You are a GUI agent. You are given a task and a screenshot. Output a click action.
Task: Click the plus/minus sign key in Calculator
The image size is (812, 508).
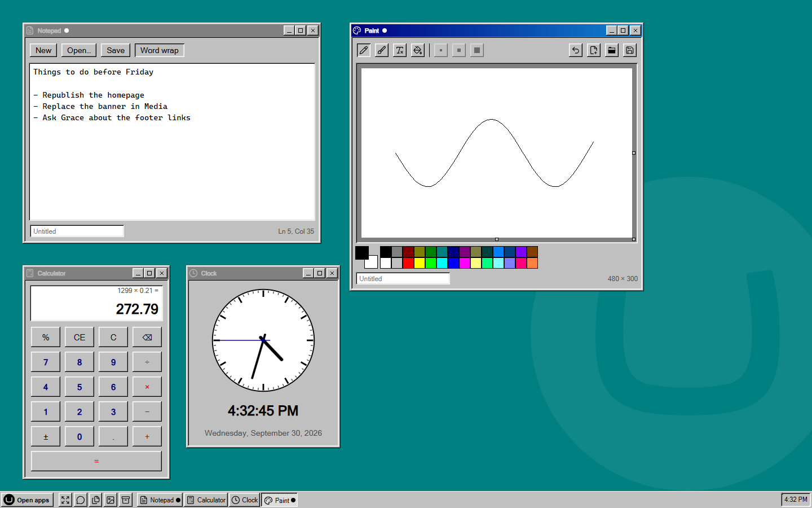click(46, 436)
